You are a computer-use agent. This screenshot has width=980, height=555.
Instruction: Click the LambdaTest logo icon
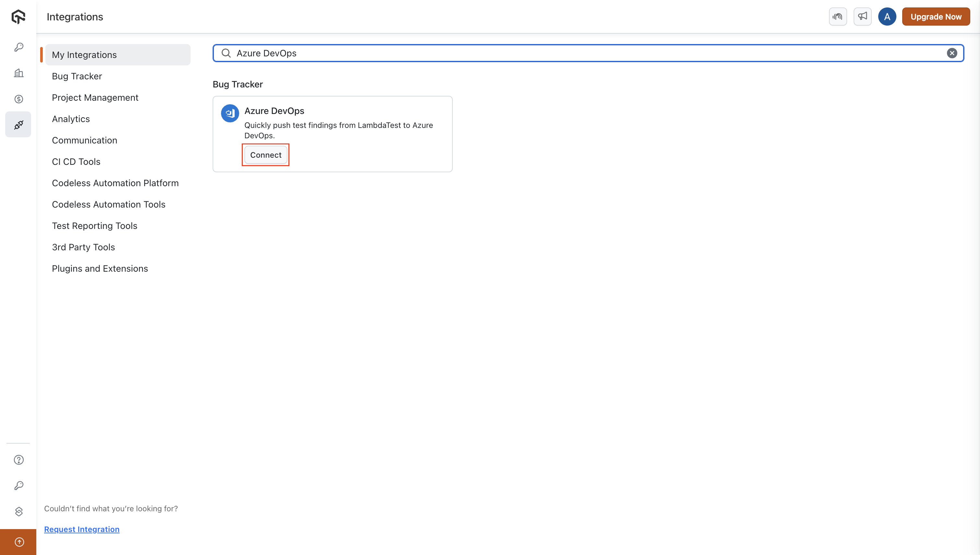pos(18,17)
